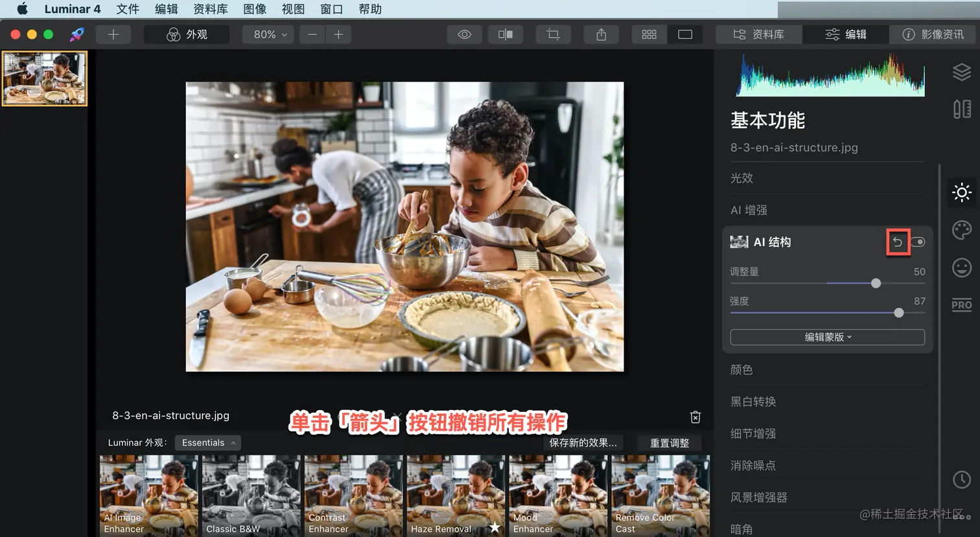Screen dimensions: 980x537
Task: Select the filmstrip thumbnail of the kitchen photo
Action: click(45, 78)
